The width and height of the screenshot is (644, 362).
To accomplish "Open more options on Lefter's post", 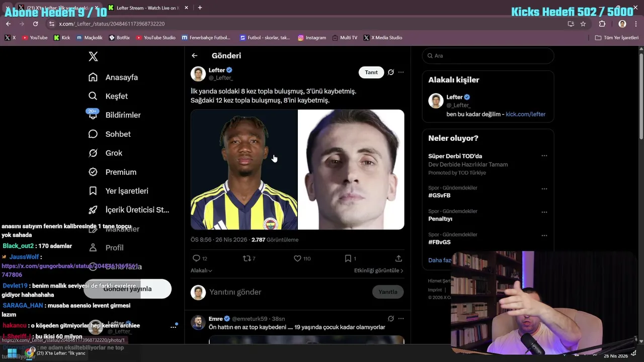I will [401, 72].
